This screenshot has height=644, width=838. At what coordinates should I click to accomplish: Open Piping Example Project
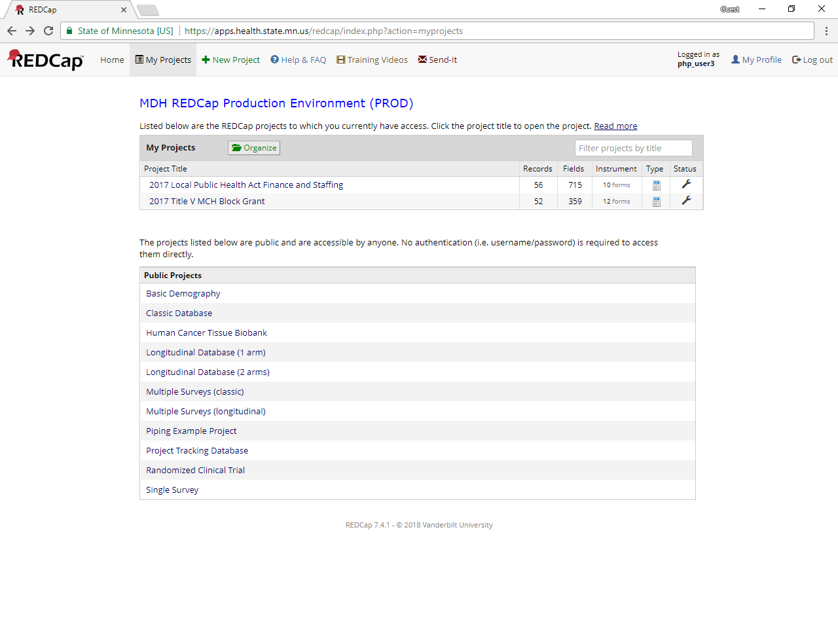click(x=191, y=431)
